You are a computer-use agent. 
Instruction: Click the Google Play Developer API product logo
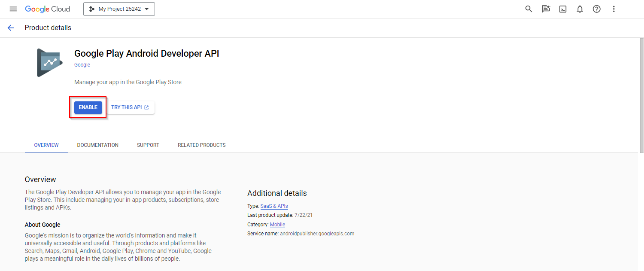coord(50,63)
